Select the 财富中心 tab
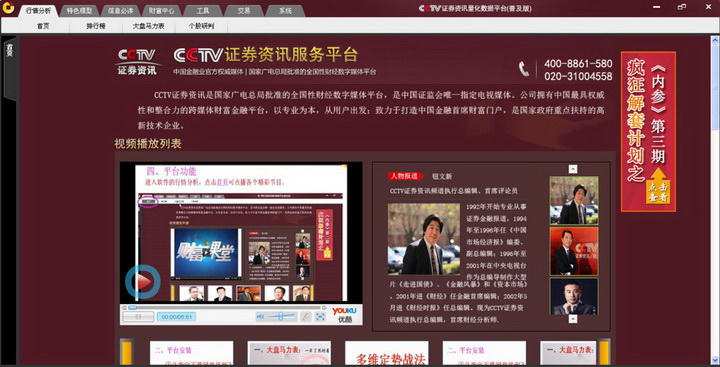This screenshot has width=720, height=367. (161, 11)
